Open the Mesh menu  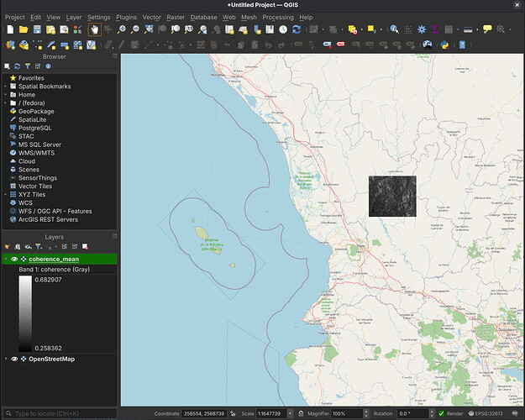coord(249,17)
